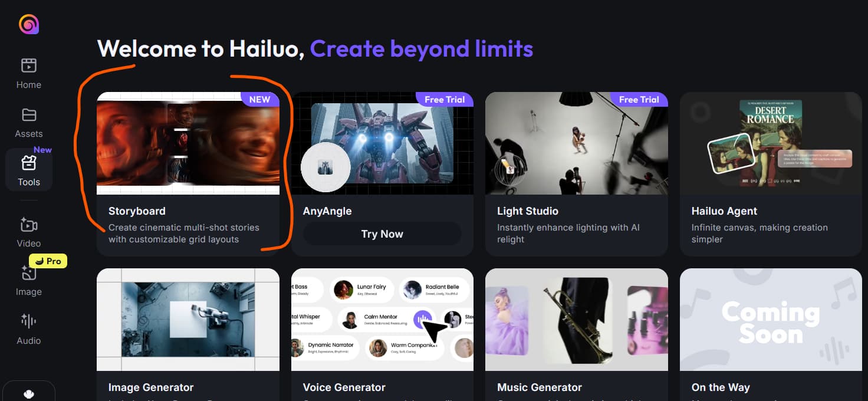Click the Hailuo logo icon

[28, 24]
